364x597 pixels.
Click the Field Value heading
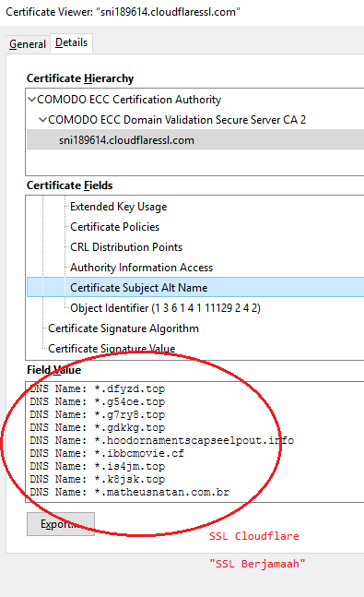pyautogui.click(x=53, y=370)
